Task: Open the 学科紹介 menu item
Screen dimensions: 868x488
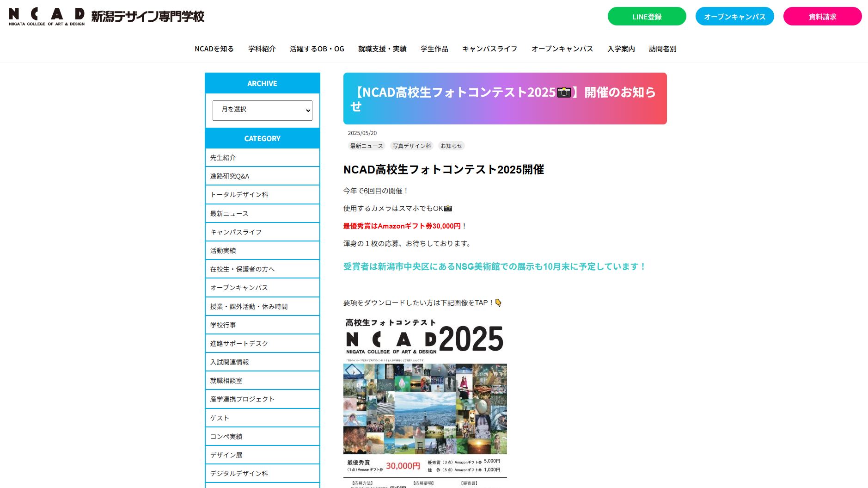Action: click(262, 49)
